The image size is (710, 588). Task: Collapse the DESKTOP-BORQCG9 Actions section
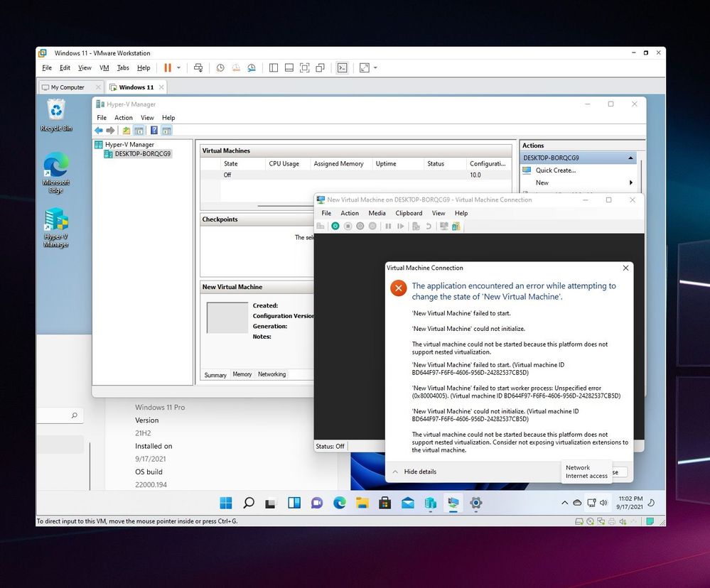630,158
